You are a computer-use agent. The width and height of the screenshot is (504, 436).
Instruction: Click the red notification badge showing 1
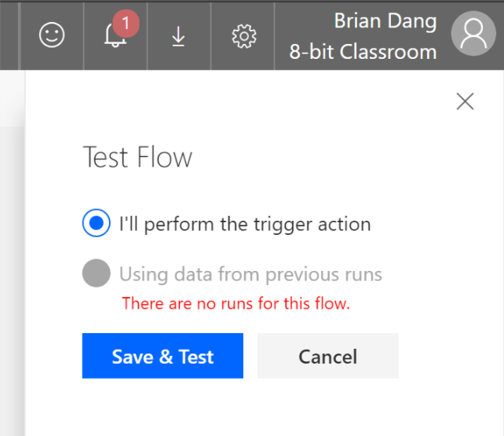(126, 24)
